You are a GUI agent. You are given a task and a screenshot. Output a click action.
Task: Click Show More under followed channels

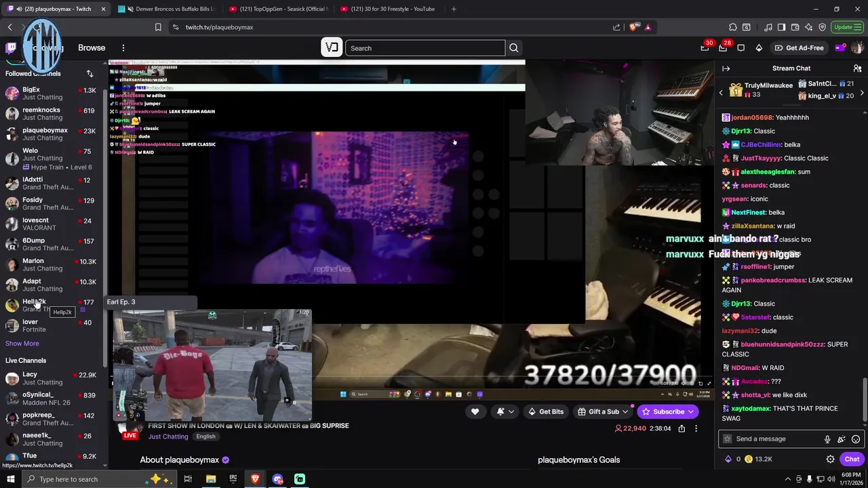[22, 344]
